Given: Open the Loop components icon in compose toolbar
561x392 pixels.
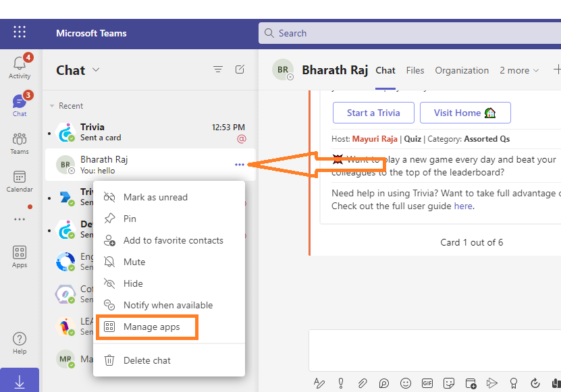Looking at the screenshot, I should tap(383, 383).
